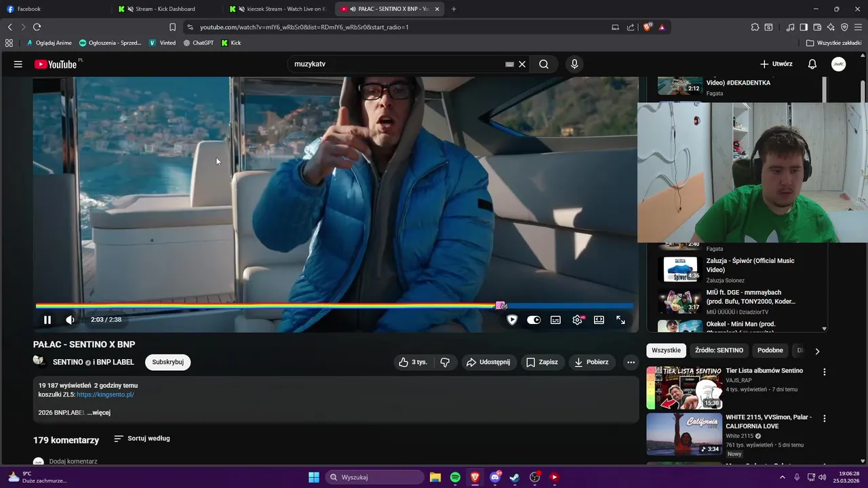
Task: Run search with the magnifier button
Action: click(544, 64)
